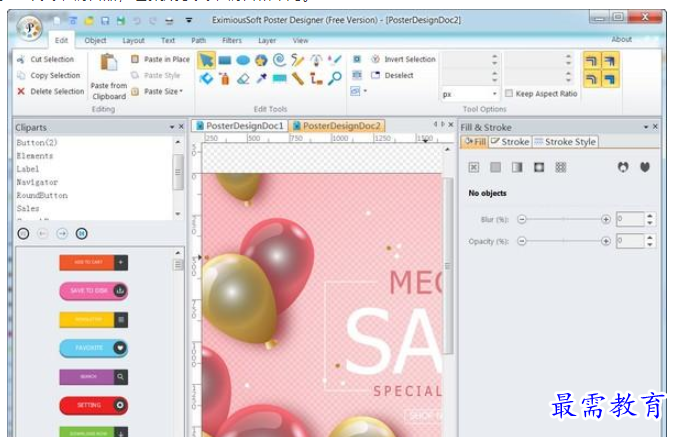The image size is (673, 437).
Task: Open the round application orb menu
Action: click(29, 28)
